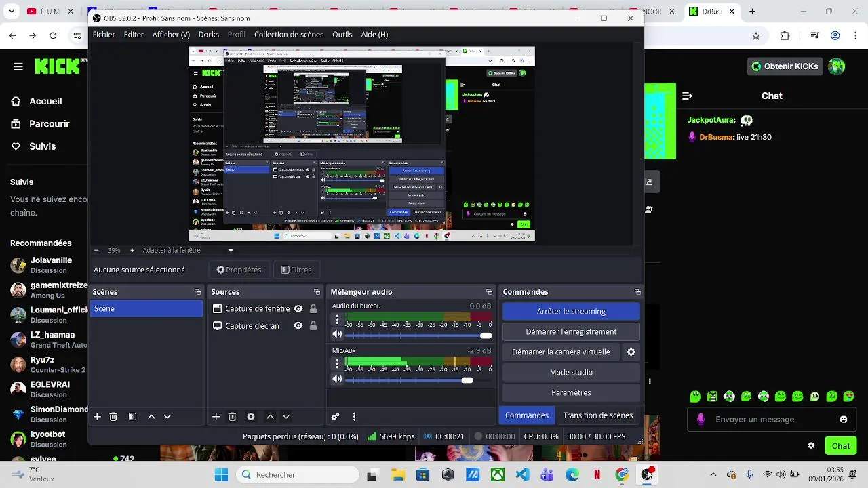The image size is (868, 488).
Task: Open advanced audio properties gears icon
Action: 335,417
